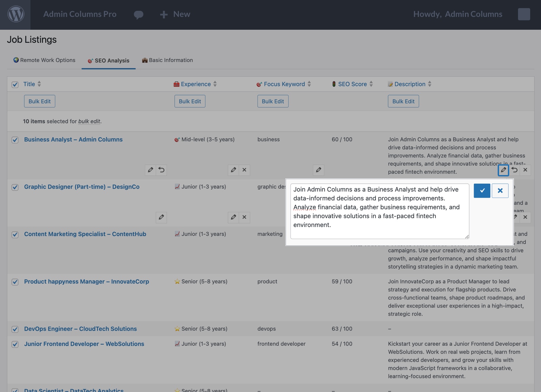Switch to Remote Work Options tab
Image resolution: width=541 pixels, height=392 pixels.
(x=44, y=60)
